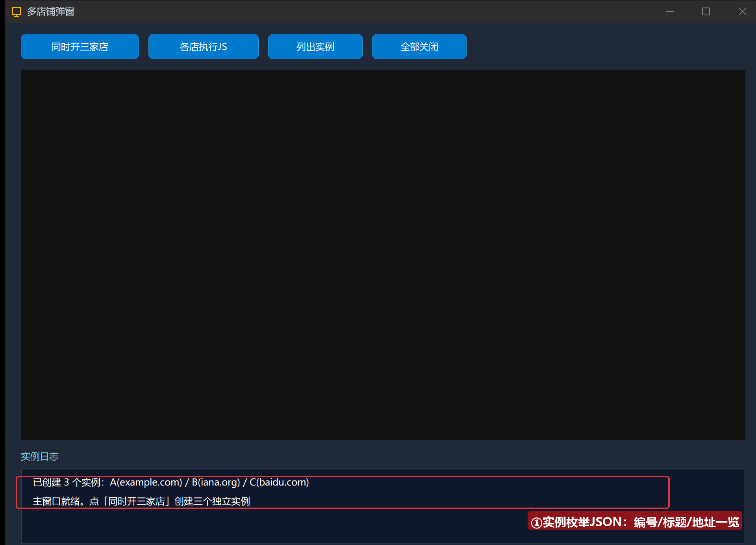The image size is (756, 545).
Task: Click the large dark preview area
Action: click(383, 255)
